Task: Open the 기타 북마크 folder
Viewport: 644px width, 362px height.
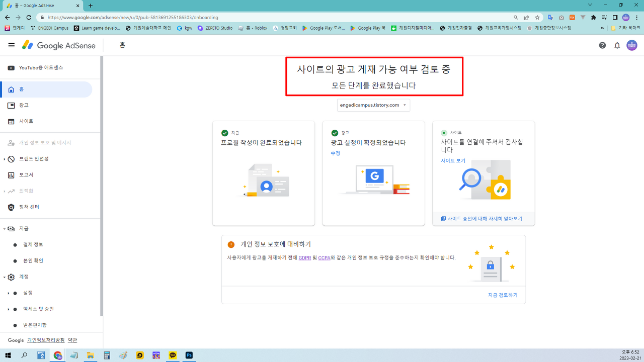Action: click(x=625, y=28)
